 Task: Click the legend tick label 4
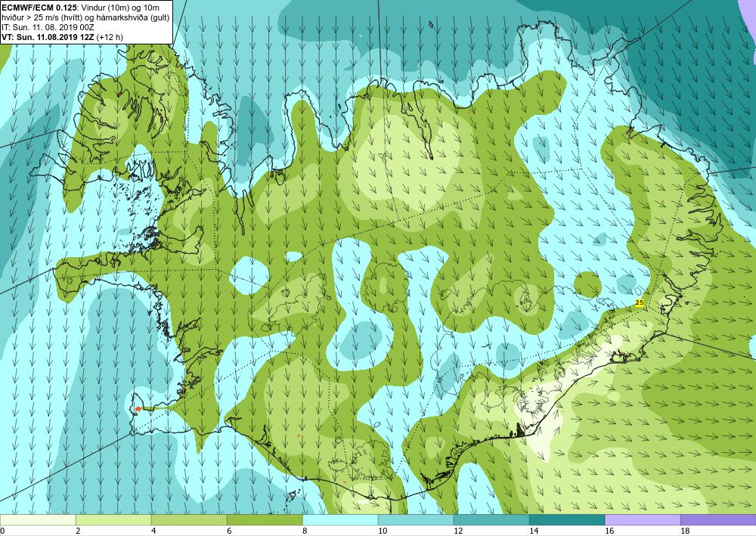(x=153, y=531)
